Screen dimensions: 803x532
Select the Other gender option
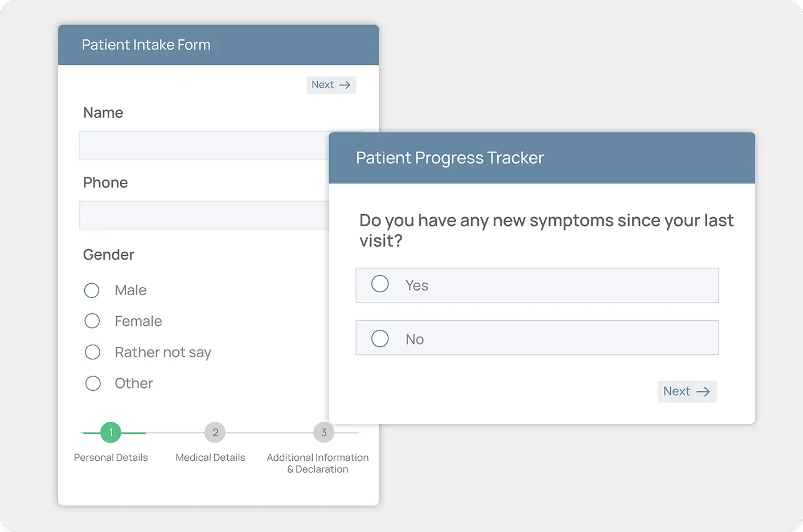pos(93,383)
